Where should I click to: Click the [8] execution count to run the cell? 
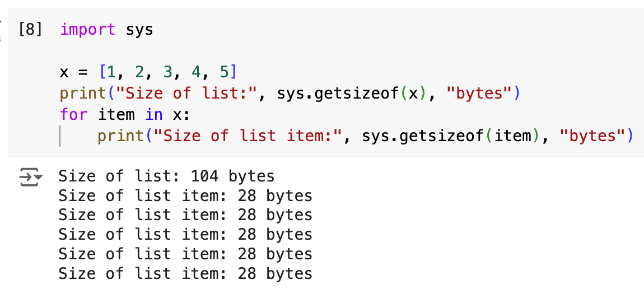point(30,29)
